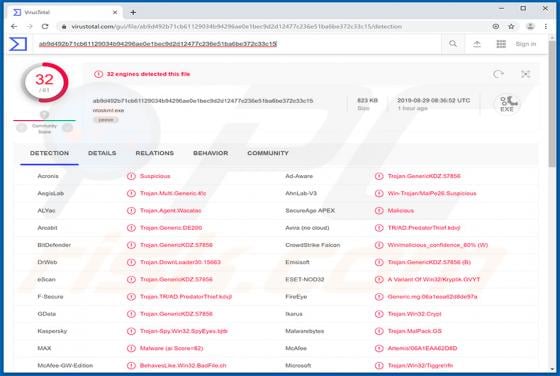Open the Relations tab
This screenshot has width=560, height=376.
[155, 153]
